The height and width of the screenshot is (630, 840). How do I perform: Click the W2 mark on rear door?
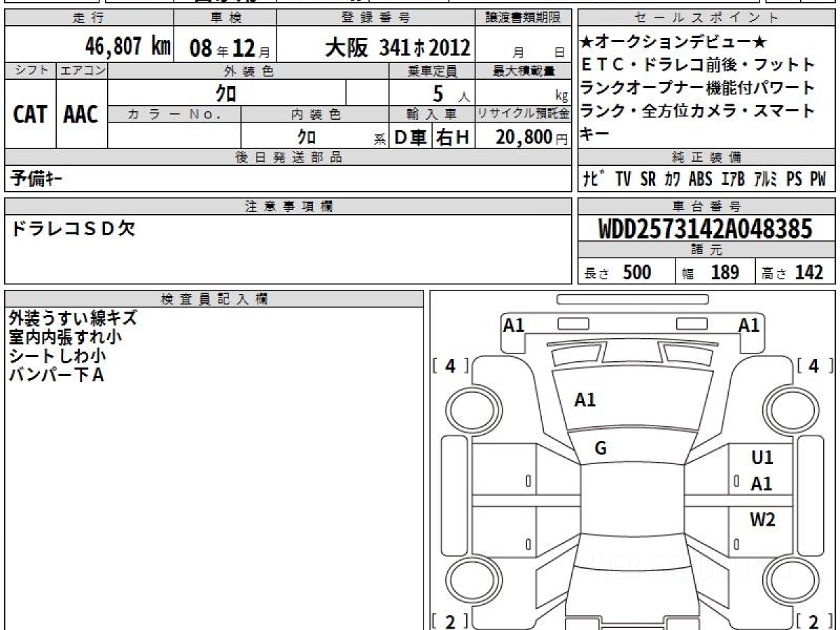click(762, 519)
